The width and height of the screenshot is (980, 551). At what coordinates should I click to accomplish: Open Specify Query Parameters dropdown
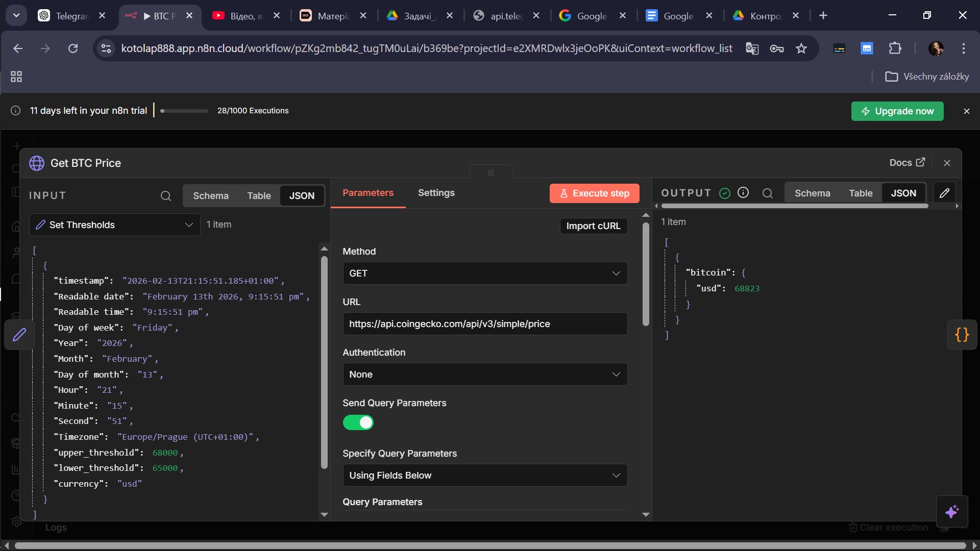485,475
